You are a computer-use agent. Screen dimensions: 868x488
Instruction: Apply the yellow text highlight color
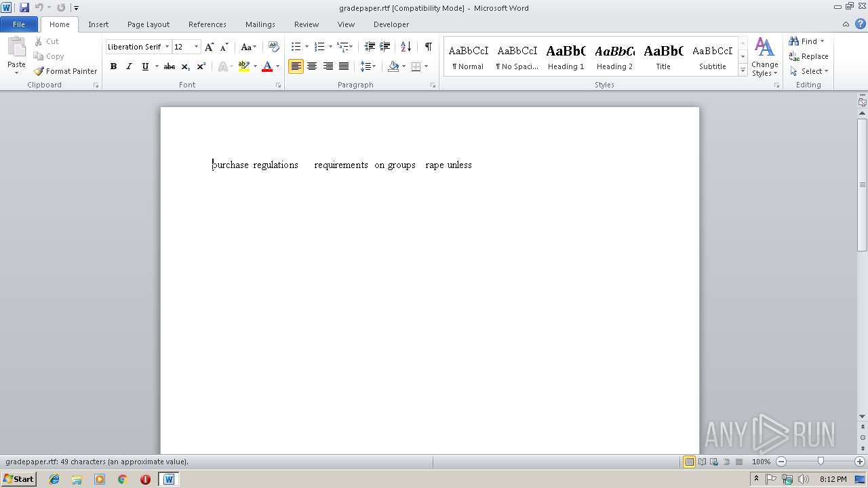pos(244,66)
